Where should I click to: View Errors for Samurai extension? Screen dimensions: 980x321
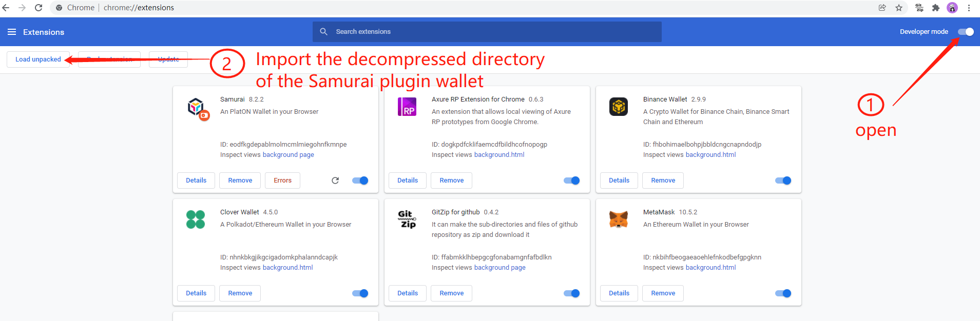[x=282, y=180]
